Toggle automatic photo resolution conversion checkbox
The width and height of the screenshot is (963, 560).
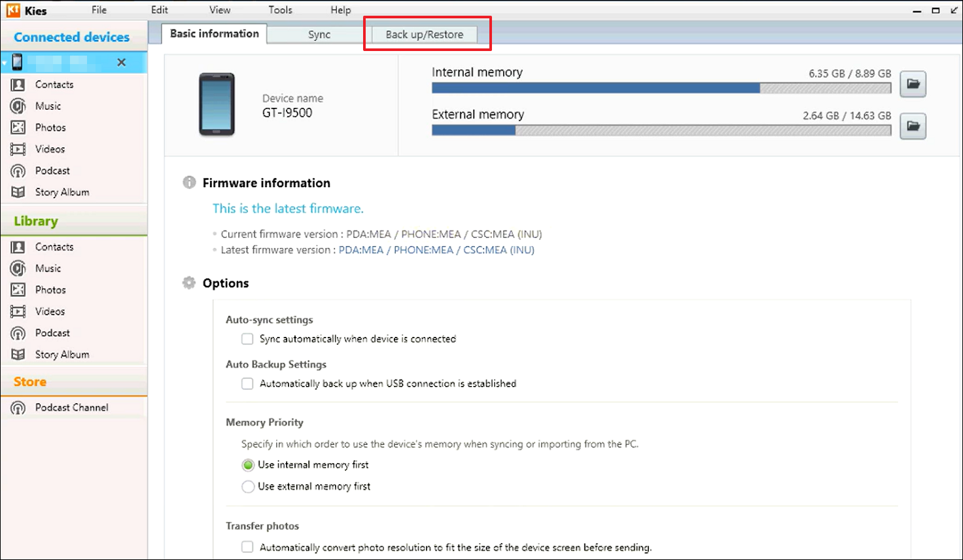pyautogui.click(x=247, y=547)
